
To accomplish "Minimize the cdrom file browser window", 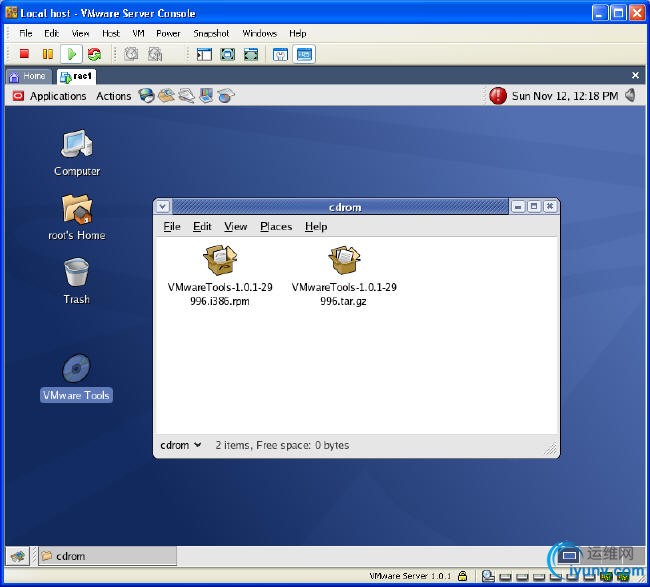I will click(x=518, y=206).
